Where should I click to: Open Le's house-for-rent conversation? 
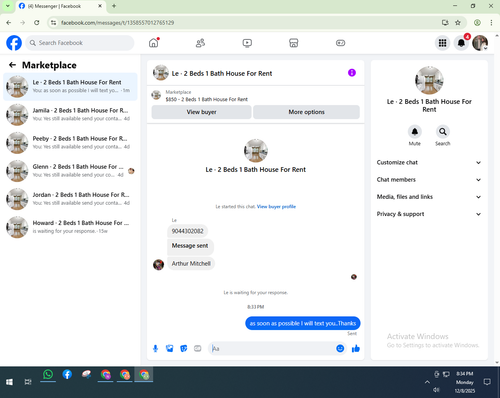70,87
